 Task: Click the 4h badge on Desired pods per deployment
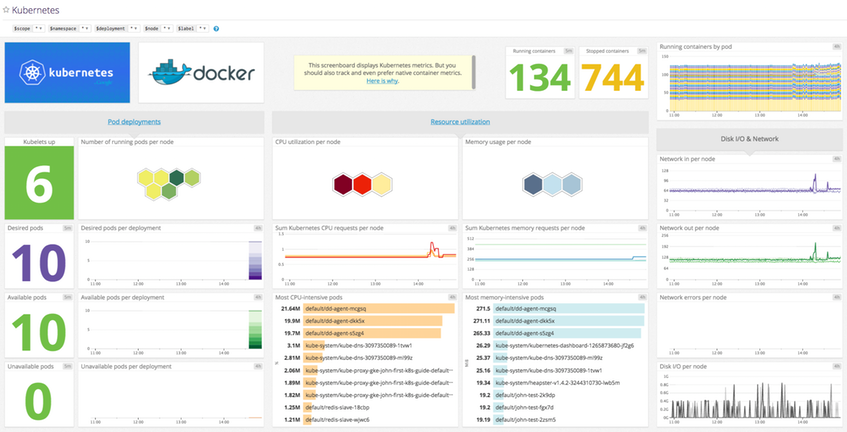click(x=258, y=228)
